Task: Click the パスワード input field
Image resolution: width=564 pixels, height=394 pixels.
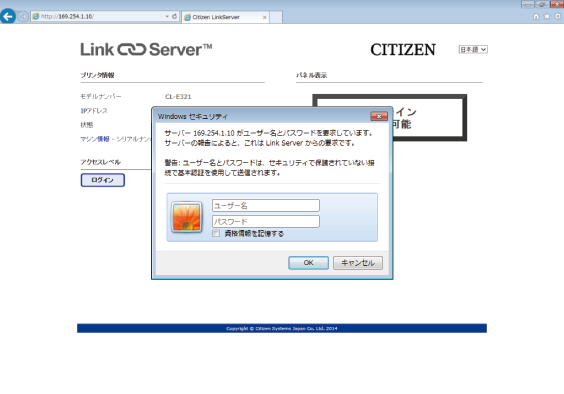Action: (x=266, y=222)
